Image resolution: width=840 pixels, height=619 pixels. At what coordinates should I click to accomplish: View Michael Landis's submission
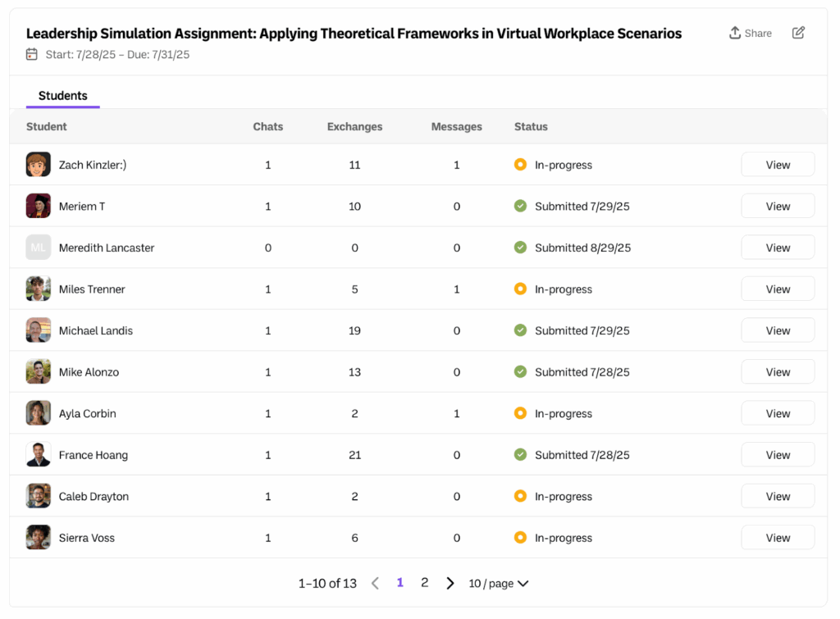pyautogui.click(x=777, y=330)
